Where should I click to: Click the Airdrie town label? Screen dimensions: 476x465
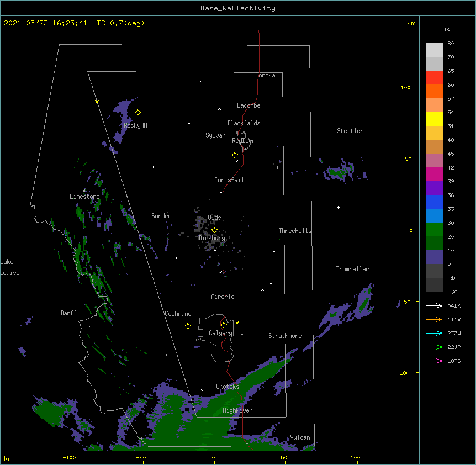(223, 297)
